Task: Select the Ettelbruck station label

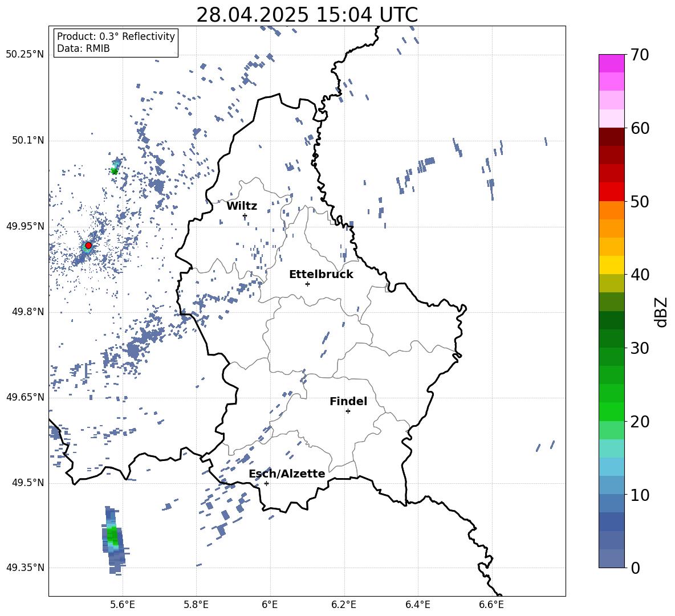Action: pyautogui.click(x=321, y=275)
